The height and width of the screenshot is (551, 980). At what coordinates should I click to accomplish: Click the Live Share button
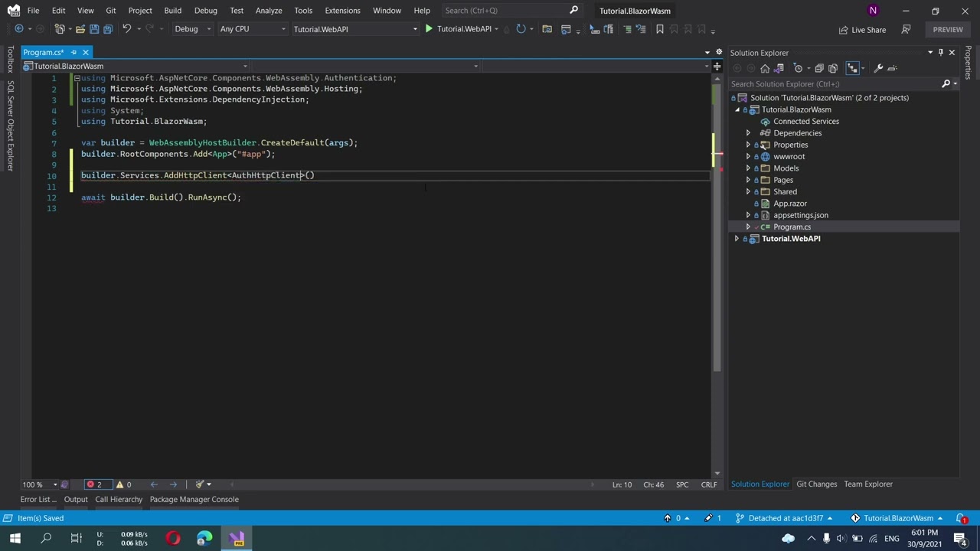862,30
